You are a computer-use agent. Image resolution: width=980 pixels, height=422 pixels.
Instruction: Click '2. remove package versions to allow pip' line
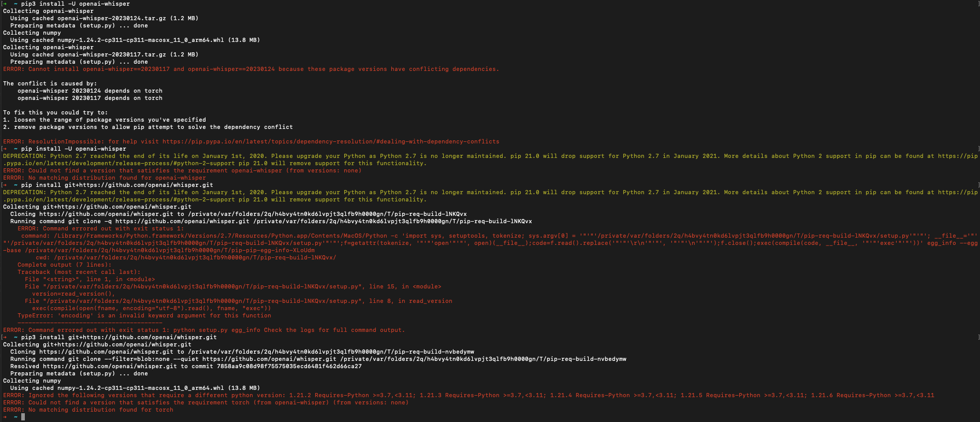click(x=148, y=127)
